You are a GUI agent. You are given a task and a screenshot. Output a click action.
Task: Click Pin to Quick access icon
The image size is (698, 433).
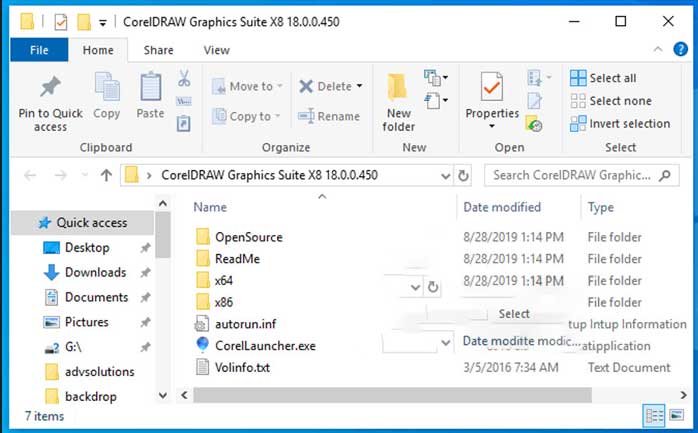click(x=50, y=86)
